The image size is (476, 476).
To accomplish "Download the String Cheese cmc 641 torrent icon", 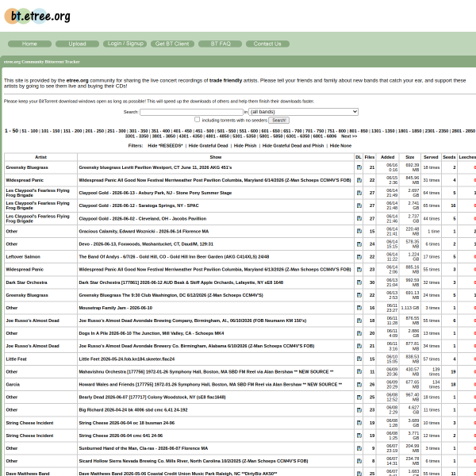I will [359, 436].
